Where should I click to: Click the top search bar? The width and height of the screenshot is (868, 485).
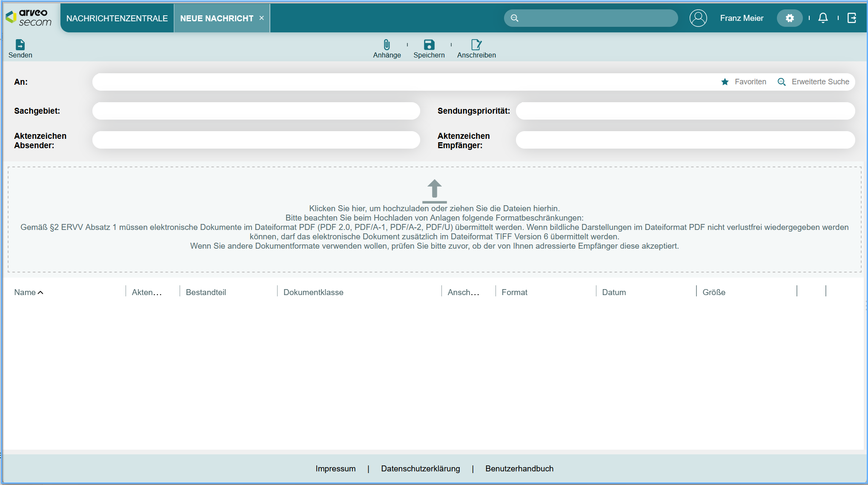596,18
